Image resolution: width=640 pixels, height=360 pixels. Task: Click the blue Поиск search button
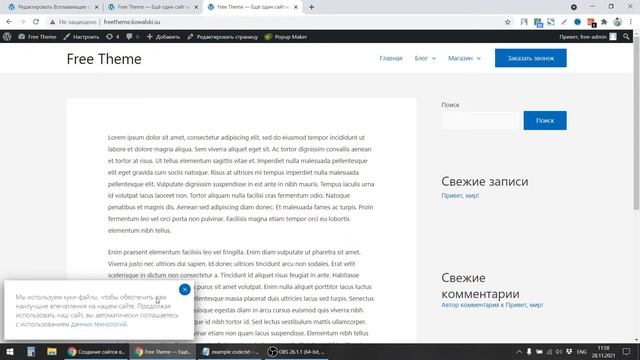pos(545,120)
